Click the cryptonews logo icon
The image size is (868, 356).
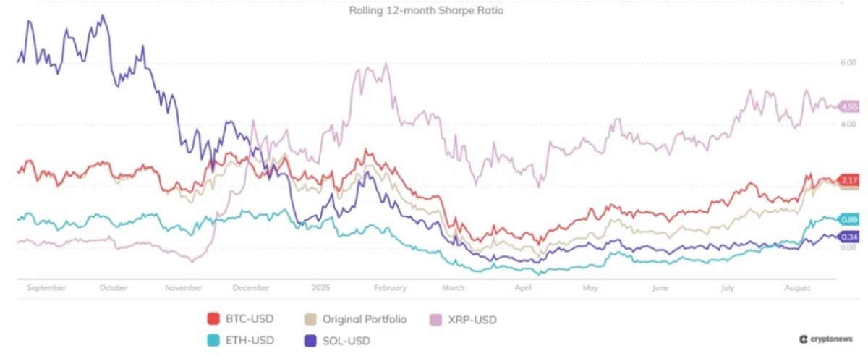[803, 339]
